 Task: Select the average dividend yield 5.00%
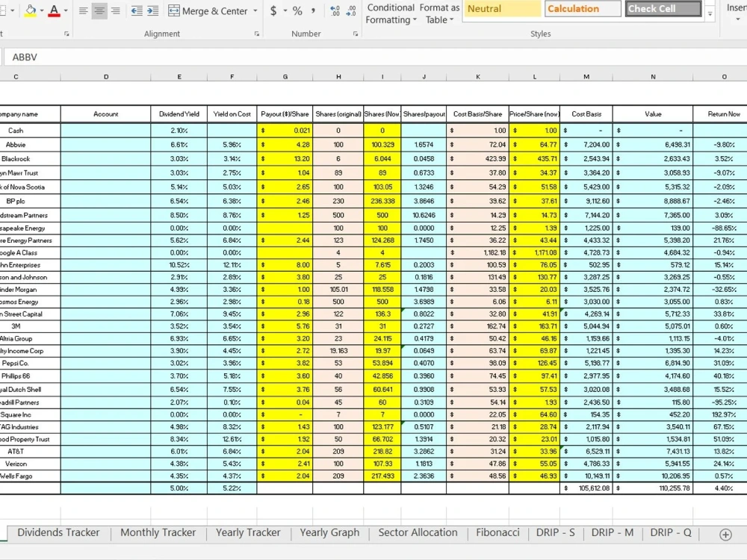coord(179,488)
